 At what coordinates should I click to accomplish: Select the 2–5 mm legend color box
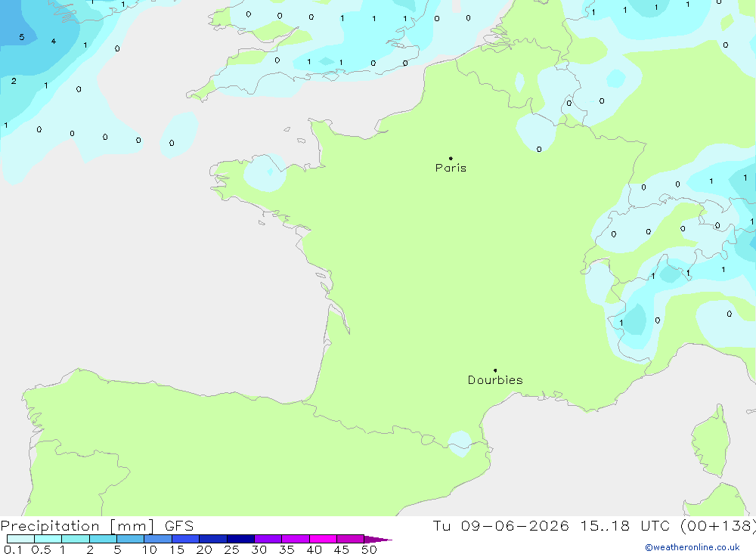pyautogui.click(x=103, y=539)
